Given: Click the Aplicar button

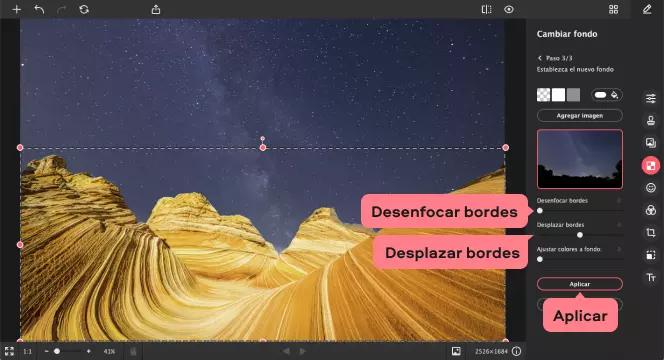Looking at the screenshot, I should point(580,284).
